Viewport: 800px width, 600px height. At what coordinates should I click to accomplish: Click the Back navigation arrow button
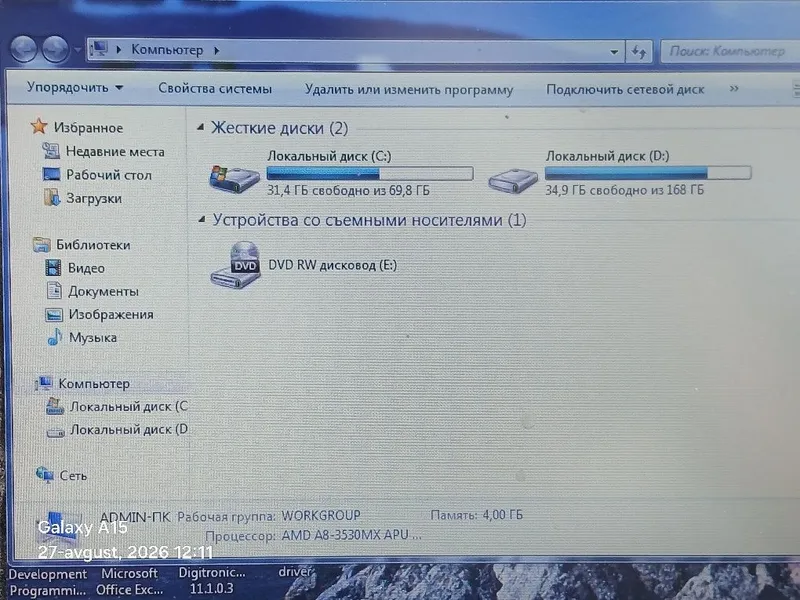tap(24, 49)
